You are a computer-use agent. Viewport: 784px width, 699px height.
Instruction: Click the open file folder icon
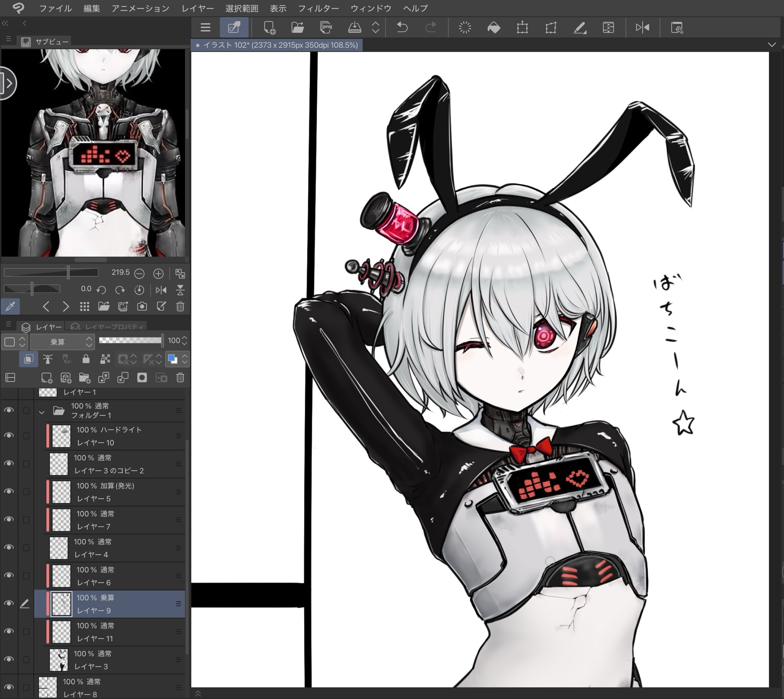297,27
